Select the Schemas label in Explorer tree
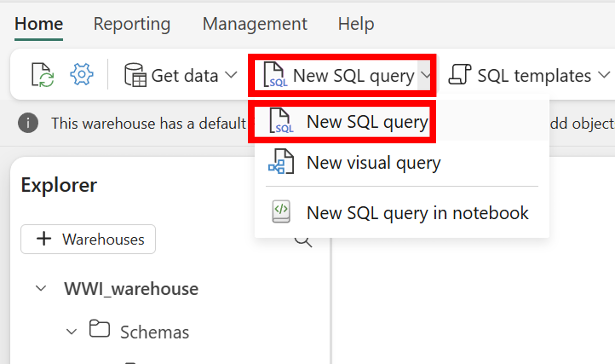615x364 pixels. point(155,332)
